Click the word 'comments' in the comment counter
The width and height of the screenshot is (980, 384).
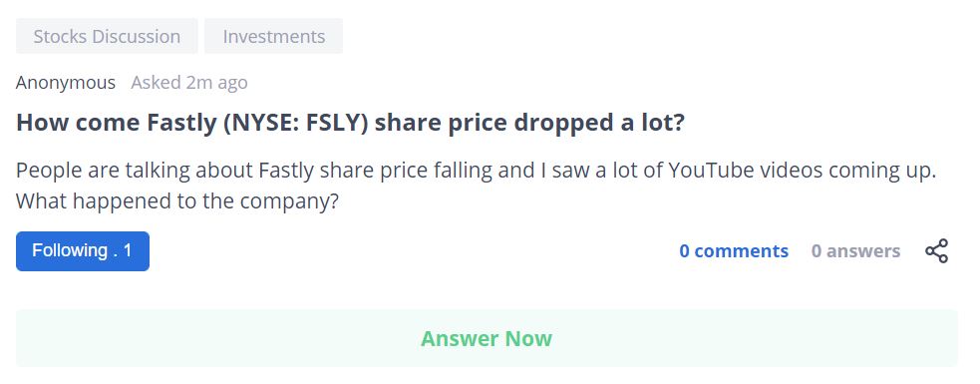pyautogui.click(x=742, y=250)
